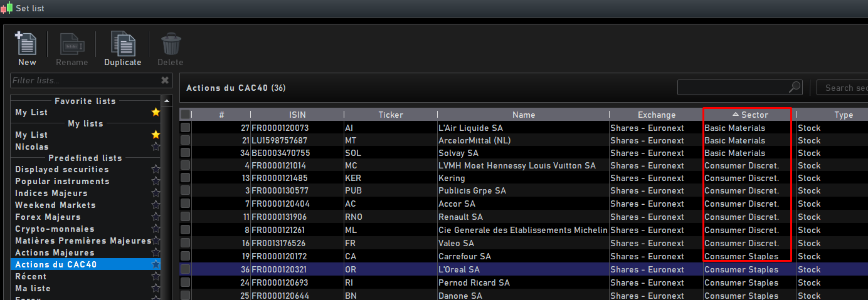
Task: Sort by the ISIN column header
Action: pos(297,115)
